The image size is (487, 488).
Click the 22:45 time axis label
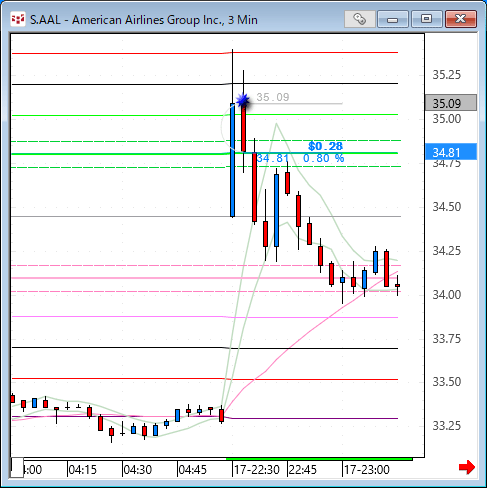pyautogui.click(x=303, y=470)
